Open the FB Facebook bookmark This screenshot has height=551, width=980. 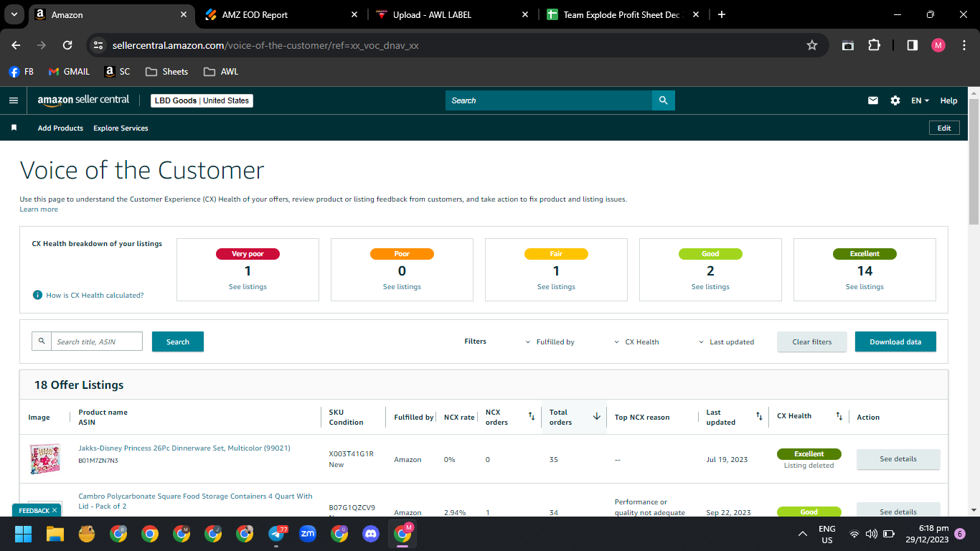pos(22,72)
